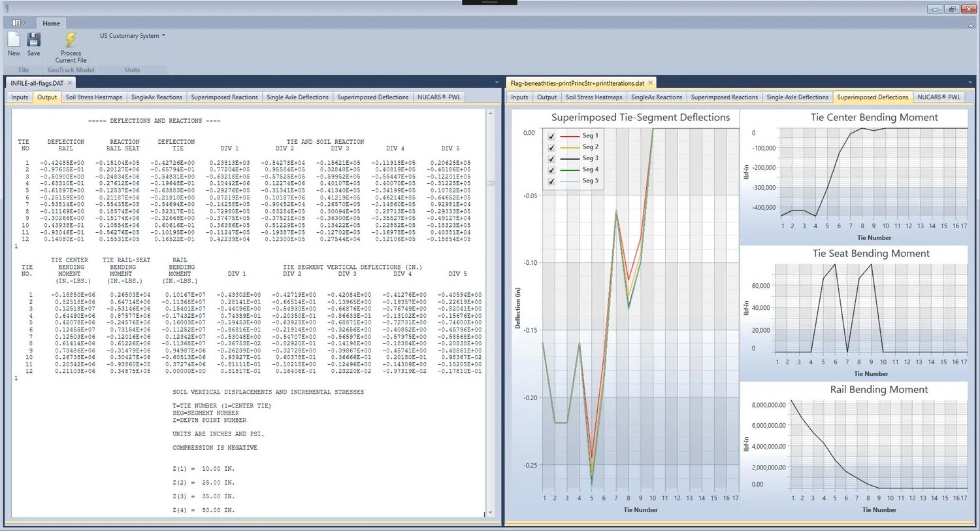The image size is (980, 531).
Task: Open Superimposed Deflections in left pane
Action: pyautogui.click(x=373, y=97)
